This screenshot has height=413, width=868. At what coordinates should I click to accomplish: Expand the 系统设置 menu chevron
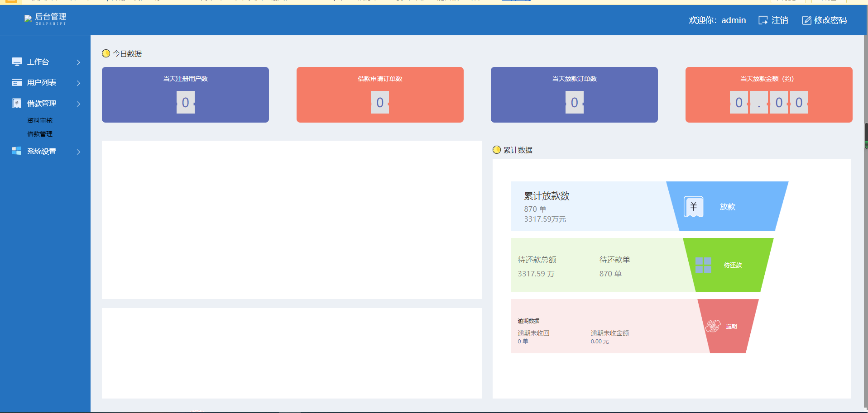[78, 152]
